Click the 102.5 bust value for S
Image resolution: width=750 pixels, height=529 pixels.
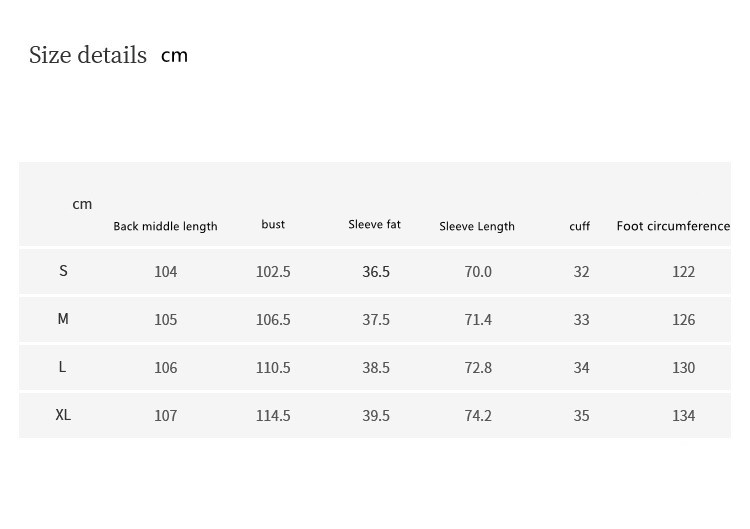click(273, 271)
